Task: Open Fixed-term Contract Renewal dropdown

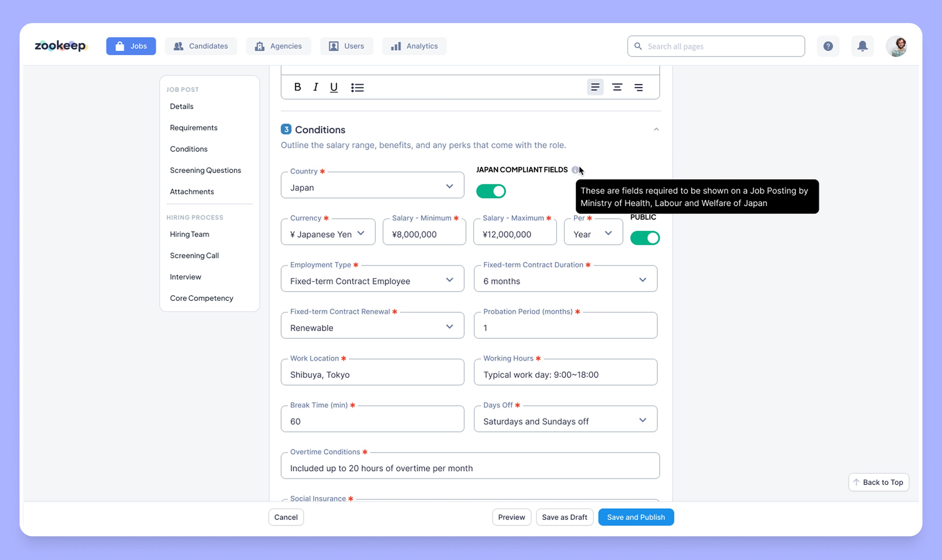Action: [372, 326]
